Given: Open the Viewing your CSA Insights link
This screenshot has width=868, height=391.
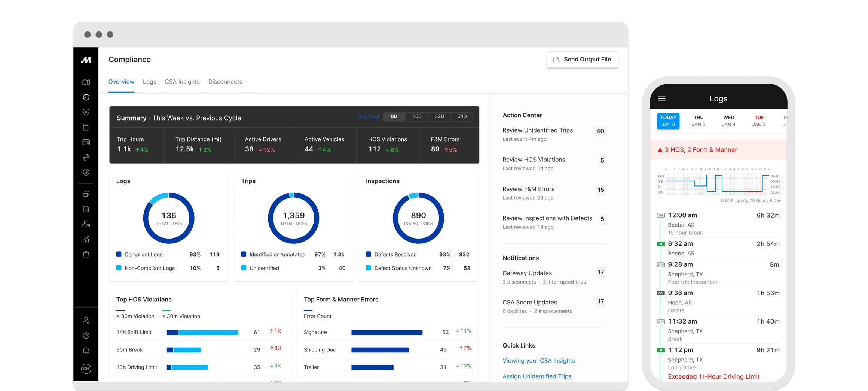Looking at the screenshot, I should coord(539,360).
